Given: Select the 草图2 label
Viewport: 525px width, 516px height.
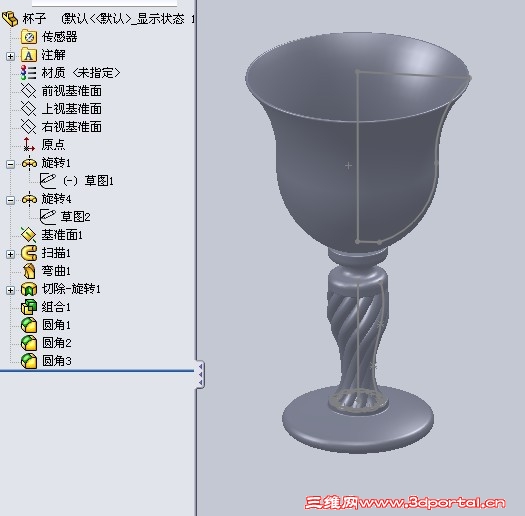Looking at the screenshot, I should (75, 217).
